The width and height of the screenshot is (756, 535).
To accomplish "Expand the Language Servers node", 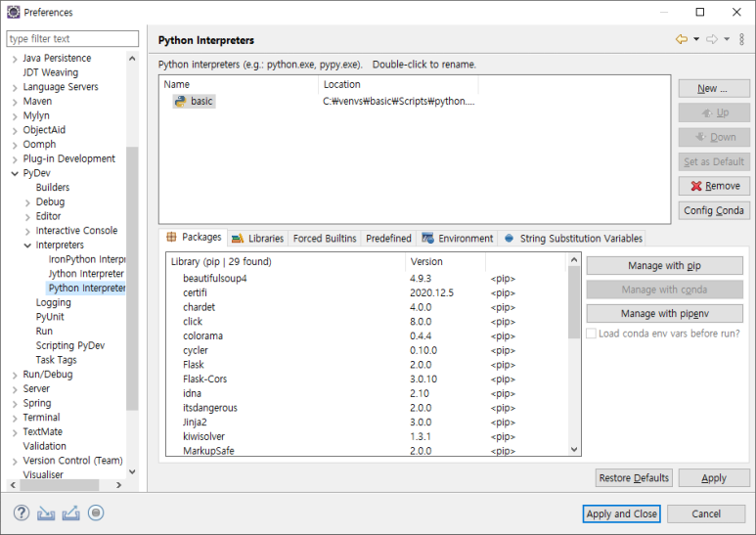I will point(15,88).
